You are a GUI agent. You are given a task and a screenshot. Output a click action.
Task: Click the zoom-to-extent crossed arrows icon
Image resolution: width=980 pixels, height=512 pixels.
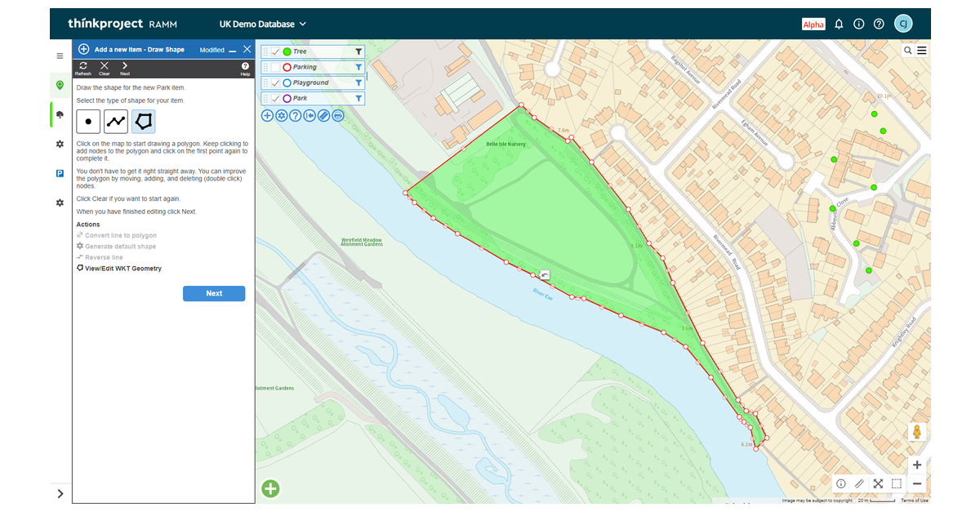[x=878, y=483]
